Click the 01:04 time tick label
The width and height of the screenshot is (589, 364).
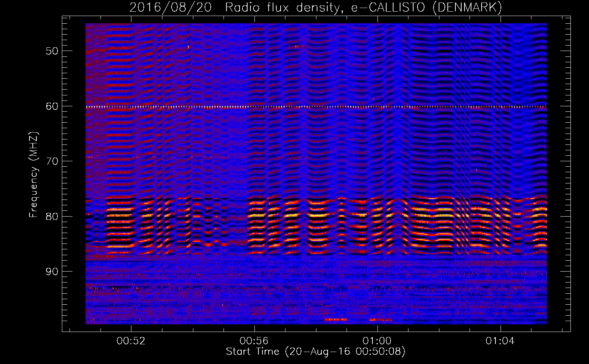(500, 341)
